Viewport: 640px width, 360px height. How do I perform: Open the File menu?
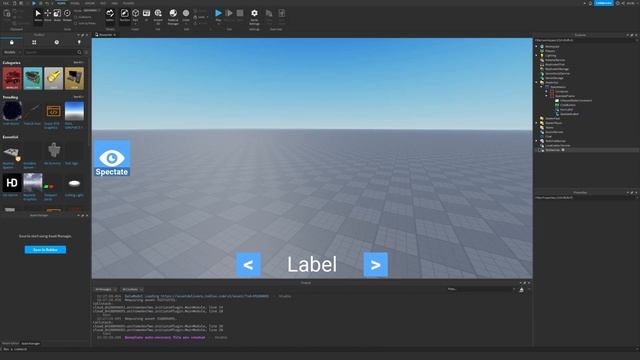[6, 3]
